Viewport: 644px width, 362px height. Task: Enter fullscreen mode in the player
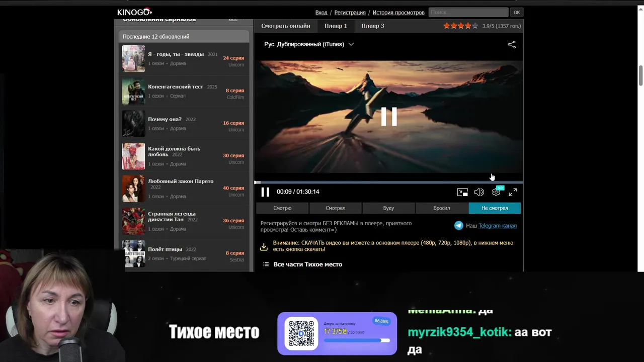click(513, 192)
